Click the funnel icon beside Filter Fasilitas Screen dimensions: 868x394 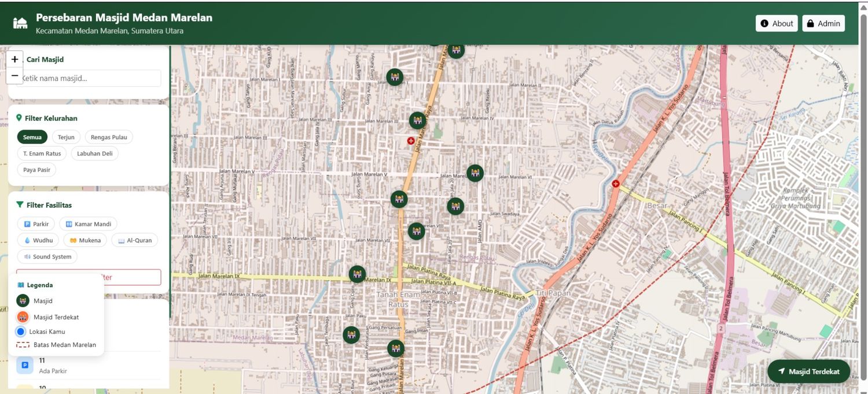[x=20, y=205]
